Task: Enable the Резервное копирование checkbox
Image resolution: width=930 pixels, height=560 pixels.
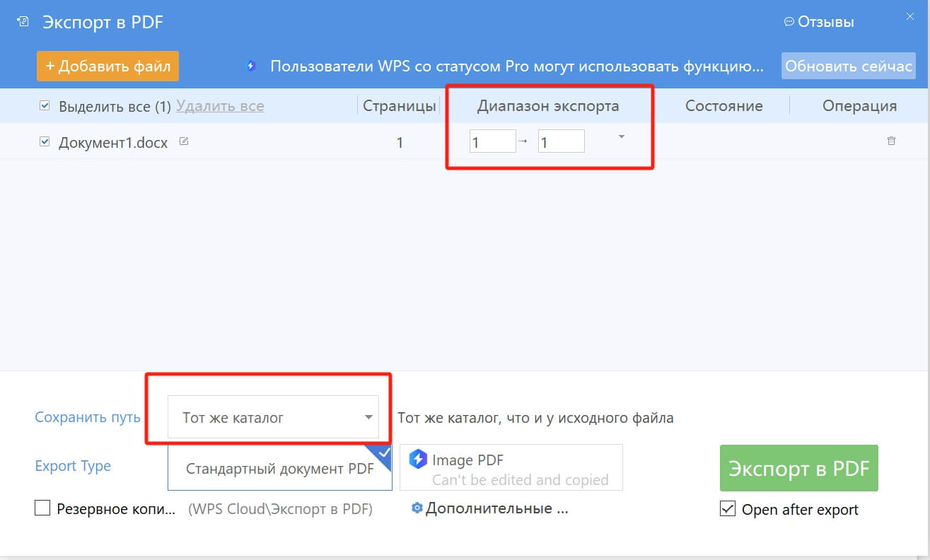Action: coord(42,508)
